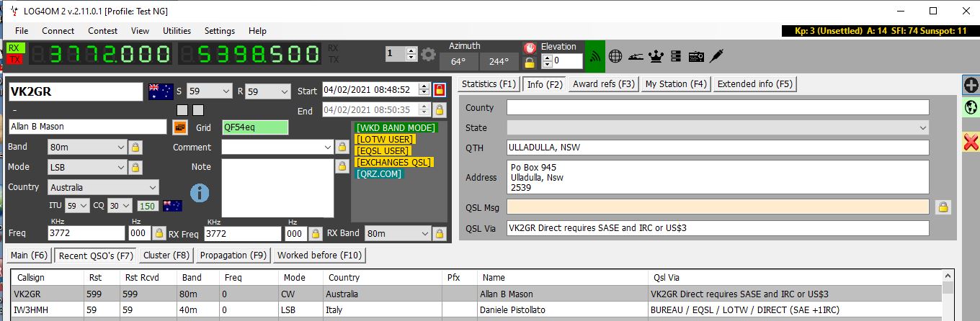
Task: Toggle the lock after RX Freq Hz field
Action: point(316,233)
